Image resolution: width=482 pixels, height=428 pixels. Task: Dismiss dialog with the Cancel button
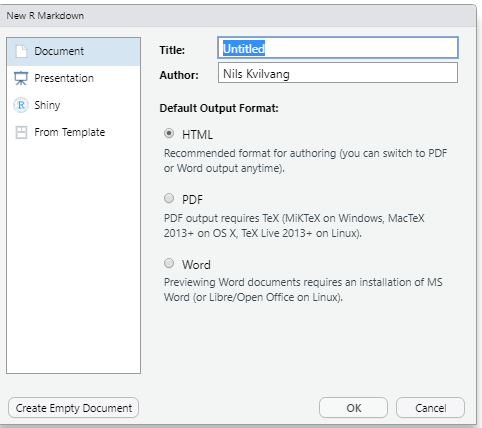coord(430,408)
